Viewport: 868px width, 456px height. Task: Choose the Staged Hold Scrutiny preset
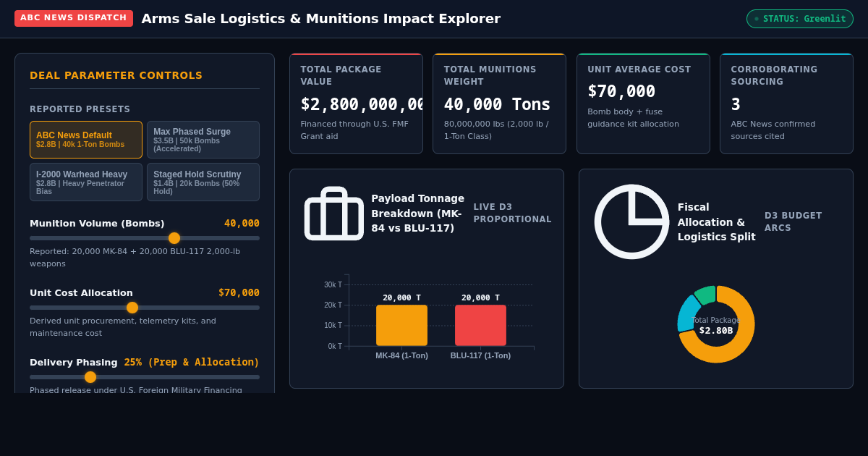click(203, 182)
